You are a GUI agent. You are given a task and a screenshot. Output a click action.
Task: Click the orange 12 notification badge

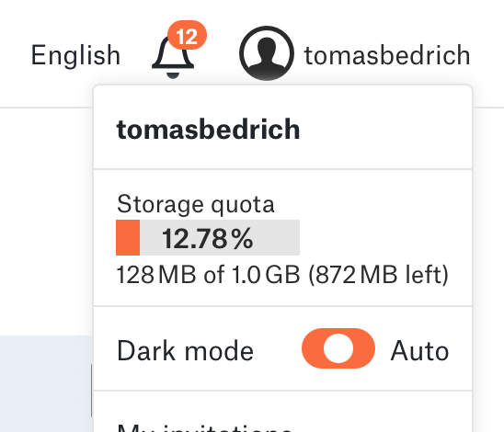click(187, 35)
